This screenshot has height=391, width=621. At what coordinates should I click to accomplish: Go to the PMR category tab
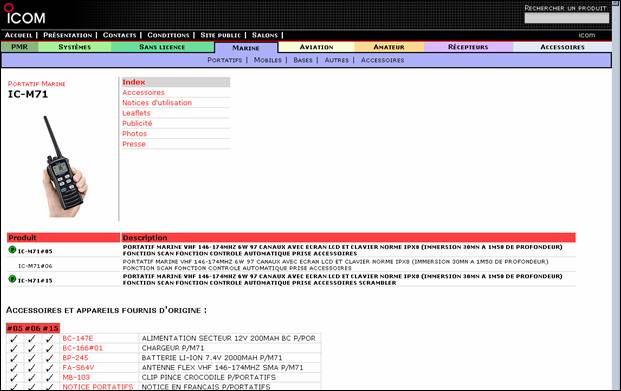pyautogui.click(x=19, y=47)
